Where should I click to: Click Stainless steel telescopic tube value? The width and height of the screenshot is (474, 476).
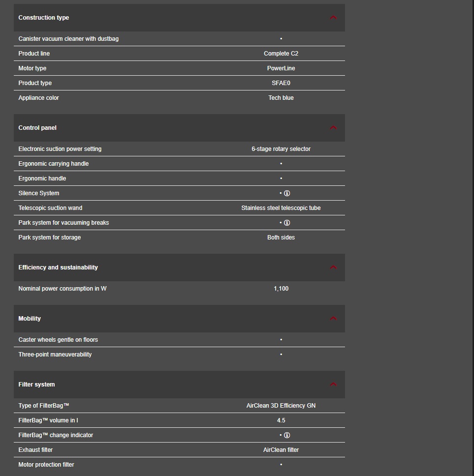[281, 208]
